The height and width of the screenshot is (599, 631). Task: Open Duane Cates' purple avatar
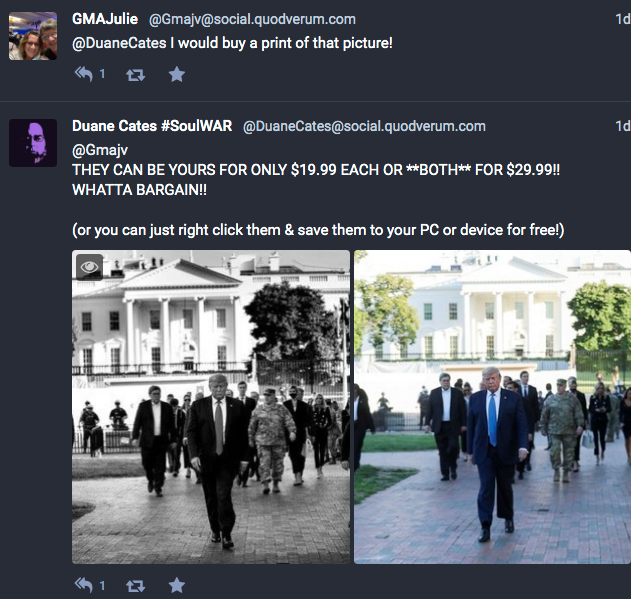tap(33, 143)
